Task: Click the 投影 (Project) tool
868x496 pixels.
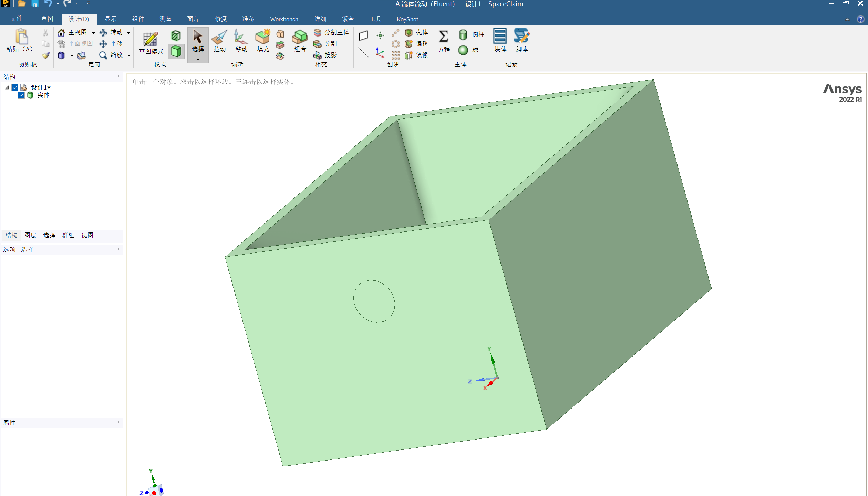Action: point(325,55)
